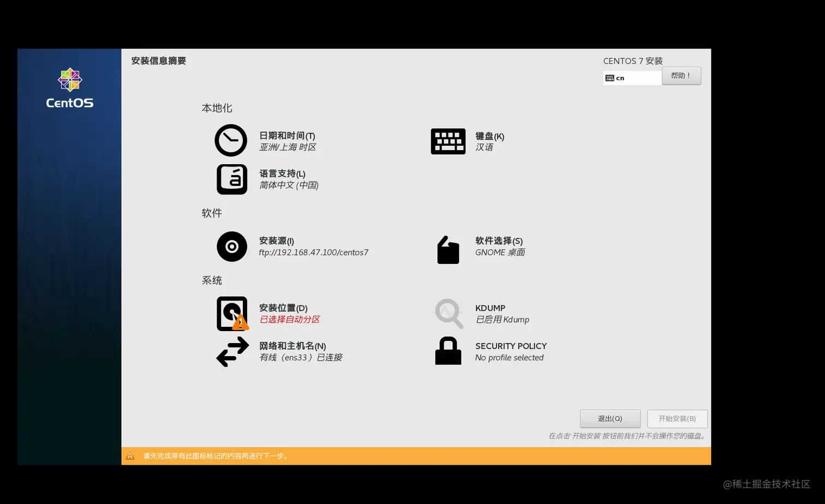Click the CentOS logo in sidebar

tap(70, 88)
